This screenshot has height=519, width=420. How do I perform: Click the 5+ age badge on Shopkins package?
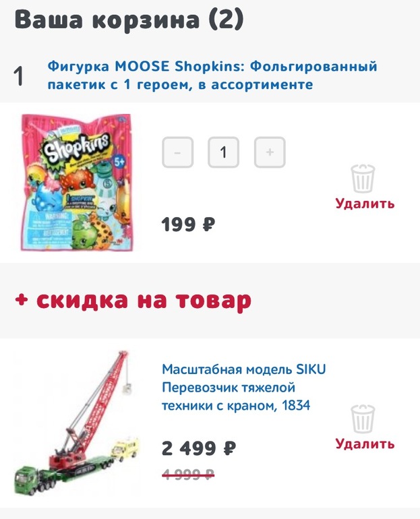click(x=119, y=162)
